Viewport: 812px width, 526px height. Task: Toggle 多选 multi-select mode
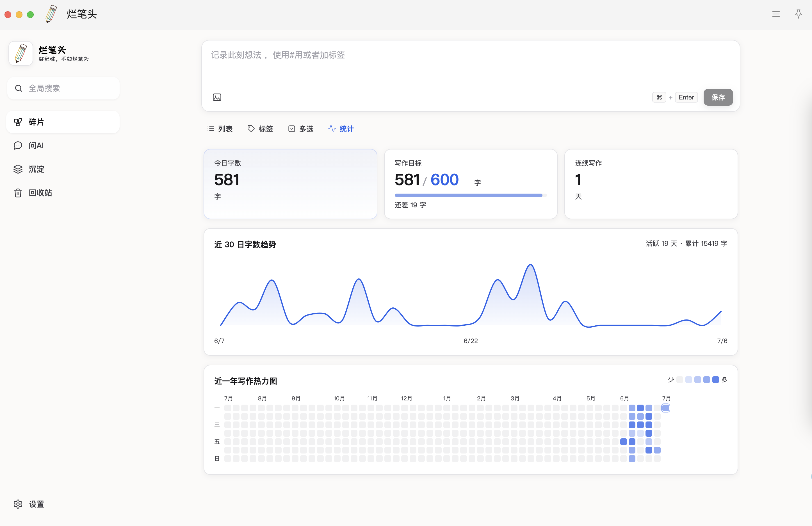[x=301, y=129]
